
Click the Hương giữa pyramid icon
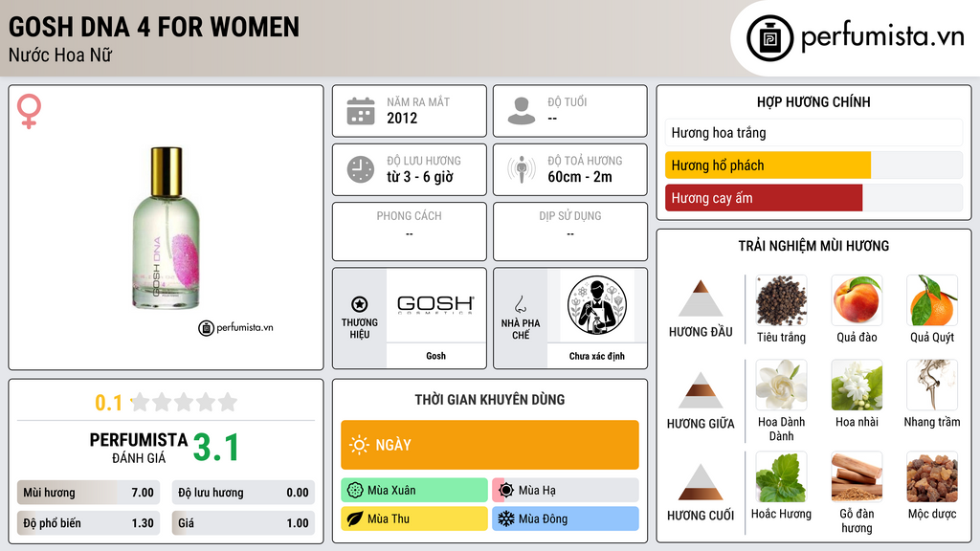[701, 390]
